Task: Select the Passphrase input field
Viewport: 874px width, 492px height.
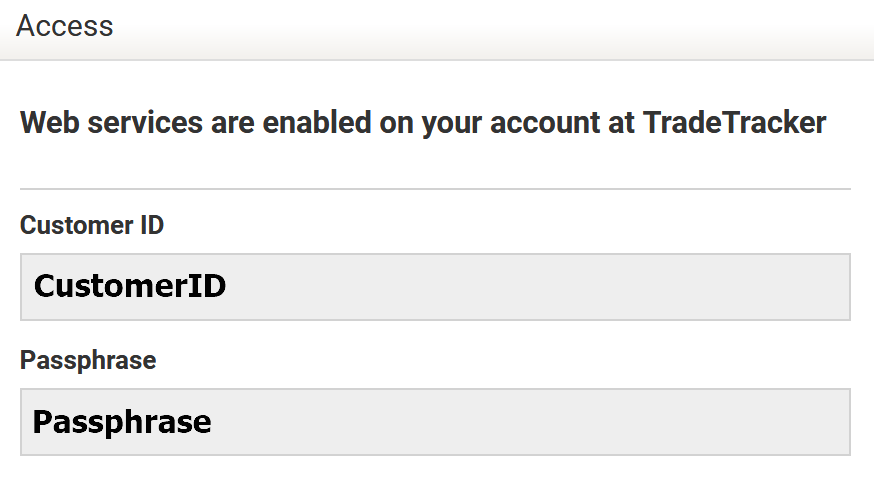Action: pyautogui.click(x=435, y=422)
